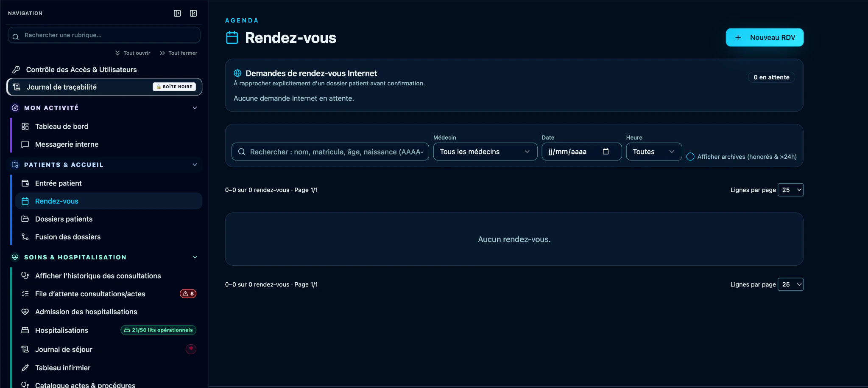Click the Dossiers patients folder icon
Viewport: 868px width, 388px height.
click(x=25, y=219)
